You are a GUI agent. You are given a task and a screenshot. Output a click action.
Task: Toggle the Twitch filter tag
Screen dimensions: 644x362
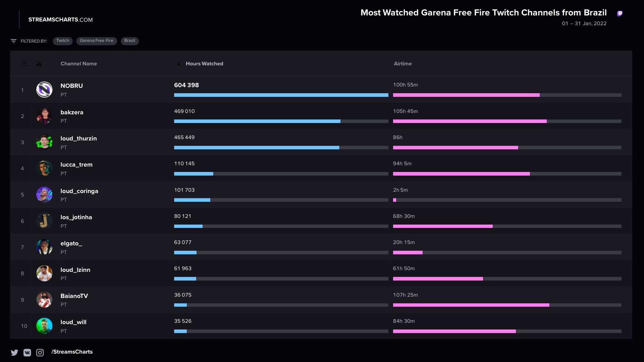pyautogui.click(x=62, y=40)
